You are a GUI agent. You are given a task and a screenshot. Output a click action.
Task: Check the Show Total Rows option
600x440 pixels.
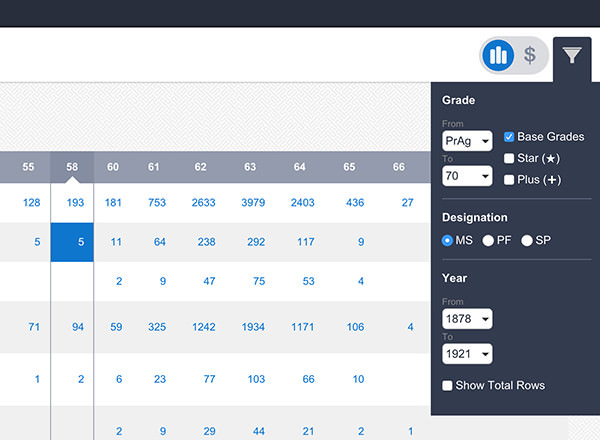click(448, 386)
